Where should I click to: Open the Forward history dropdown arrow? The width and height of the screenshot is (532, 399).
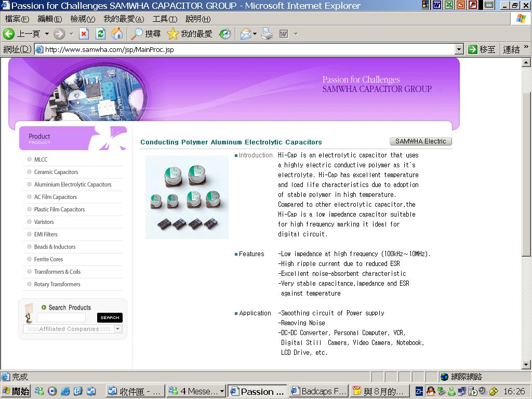(x=71, y=34)
